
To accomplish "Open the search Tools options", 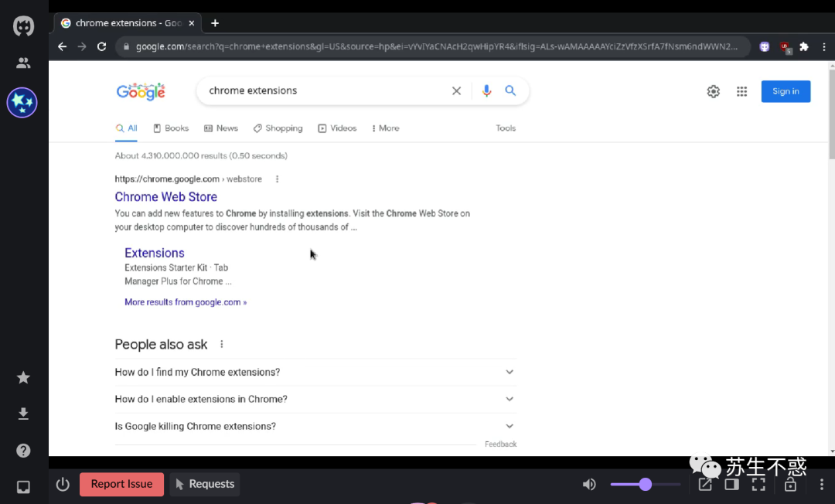I will (x=506, y=128).
